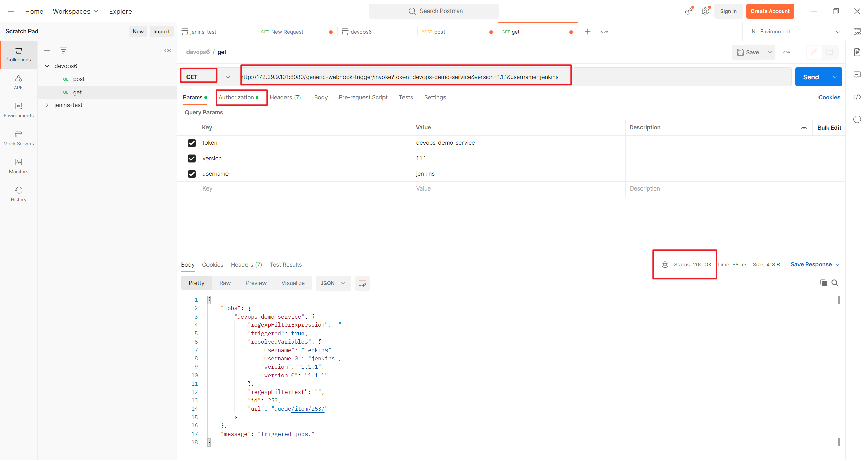Collapse the devops6 collection
Viewport: 868px width, 461px height.
(x=47, y=66)
